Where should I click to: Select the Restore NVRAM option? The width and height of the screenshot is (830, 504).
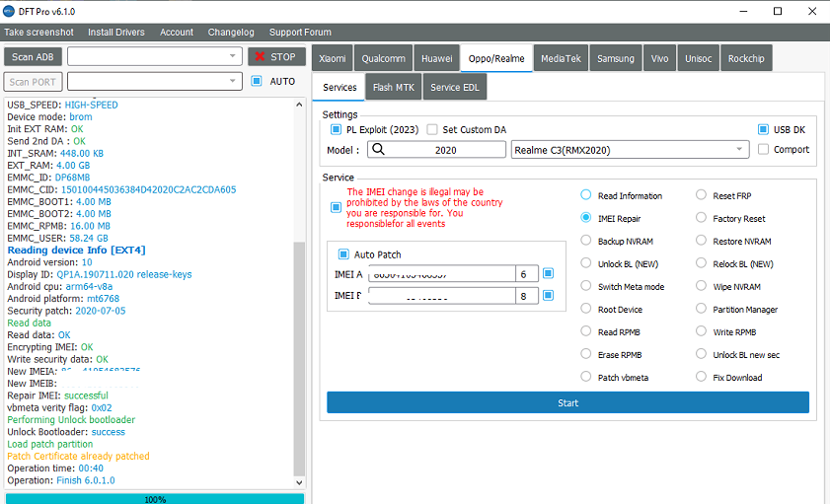(x=701, y=241)
